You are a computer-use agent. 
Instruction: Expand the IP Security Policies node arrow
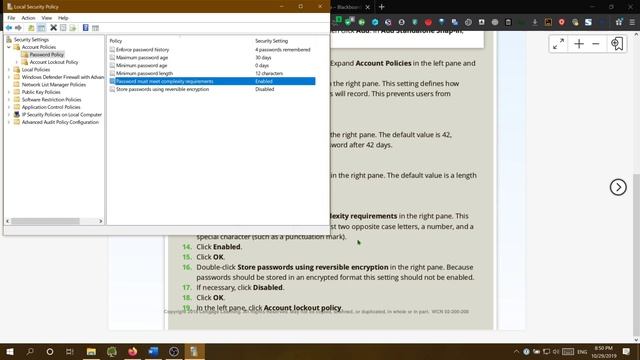pyautogui.click(x=9, y=115)
